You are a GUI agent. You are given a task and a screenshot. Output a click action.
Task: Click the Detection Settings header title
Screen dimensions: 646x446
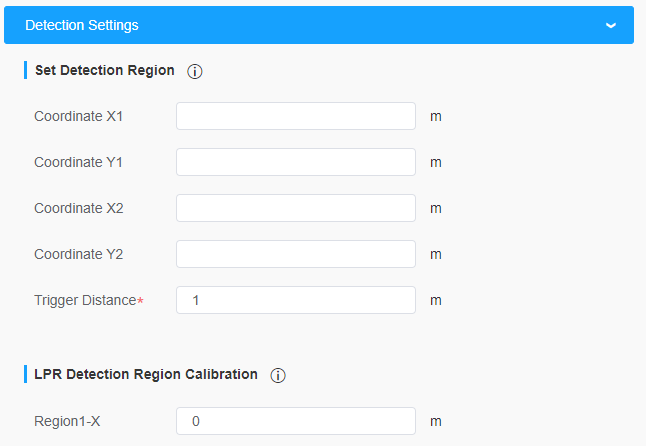pos(82,25)
